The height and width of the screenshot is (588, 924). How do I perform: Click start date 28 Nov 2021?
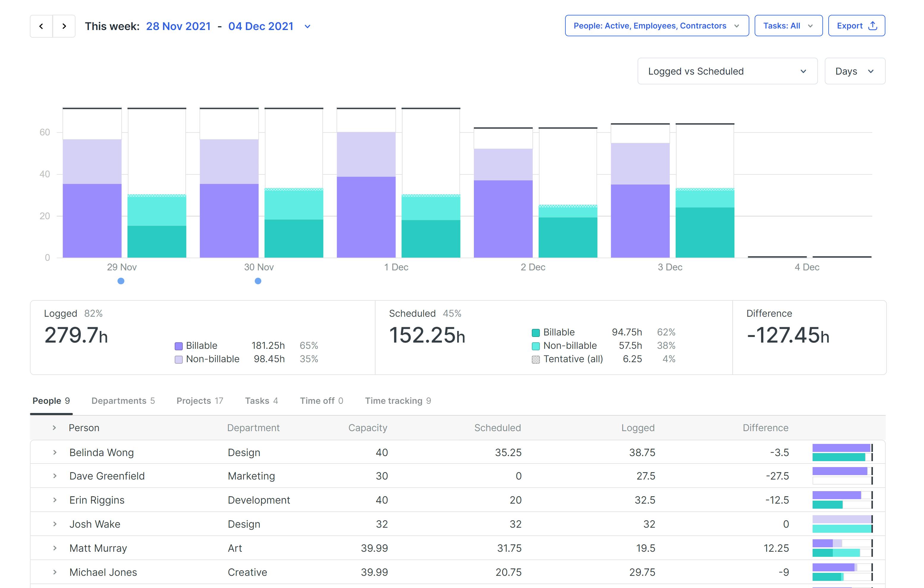(x=179, y=26)
